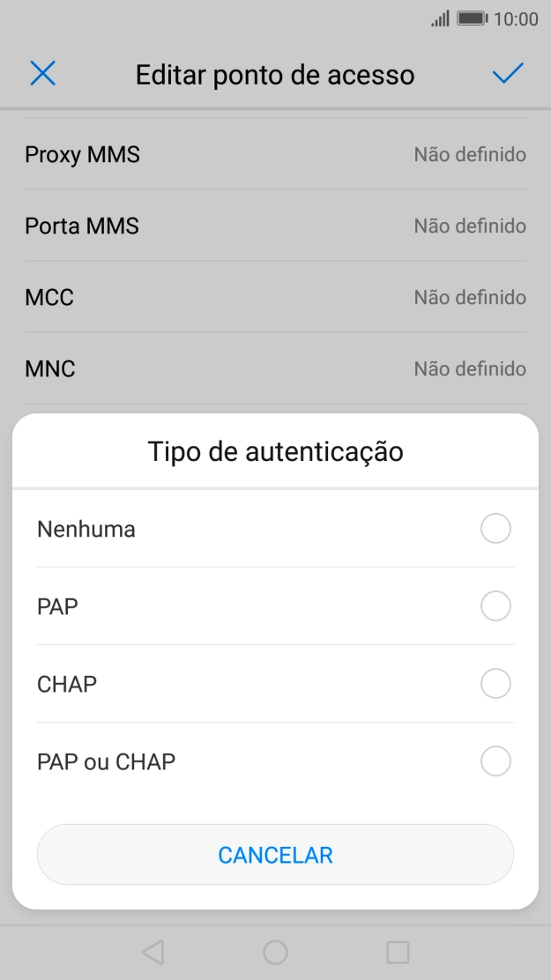Screen dimensions: 551x980
Task: Open the Proxy MMS setting
Action: [275, 155]
